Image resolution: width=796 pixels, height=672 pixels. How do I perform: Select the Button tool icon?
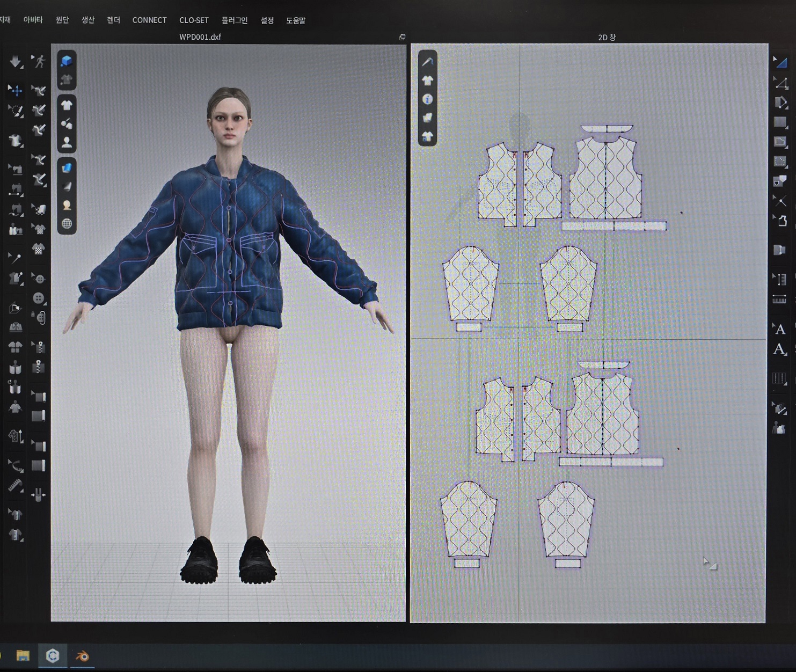(x=38, y=298)
